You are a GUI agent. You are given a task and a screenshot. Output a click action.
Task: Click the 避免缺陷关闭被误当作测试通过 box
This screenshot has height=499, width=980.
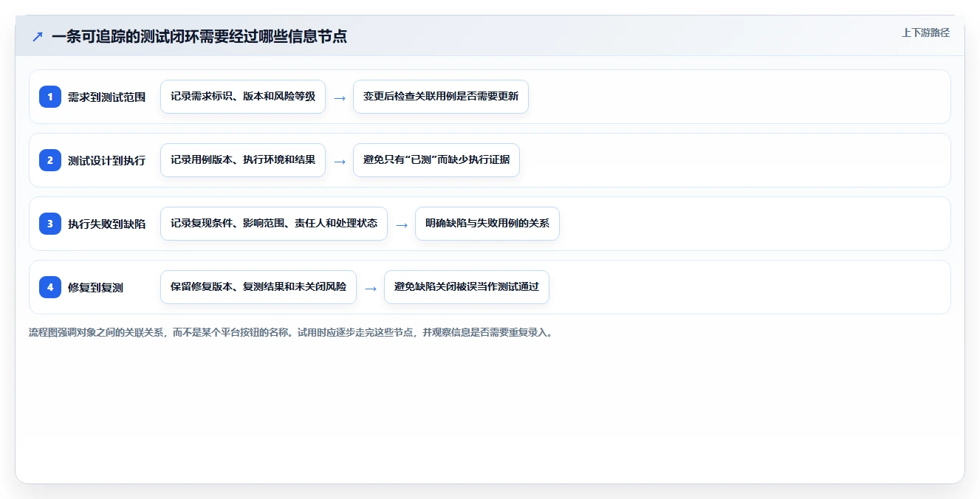click(467, 287)
